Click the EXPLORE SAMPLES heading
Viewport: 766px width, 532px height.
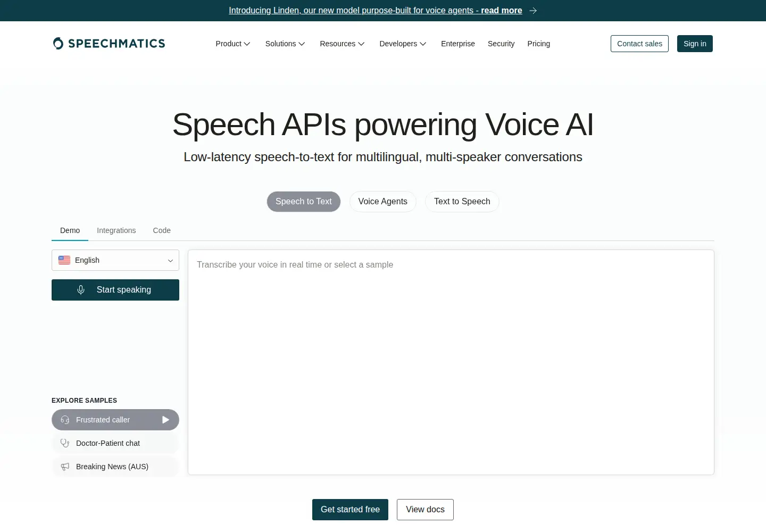click(84, 401)
